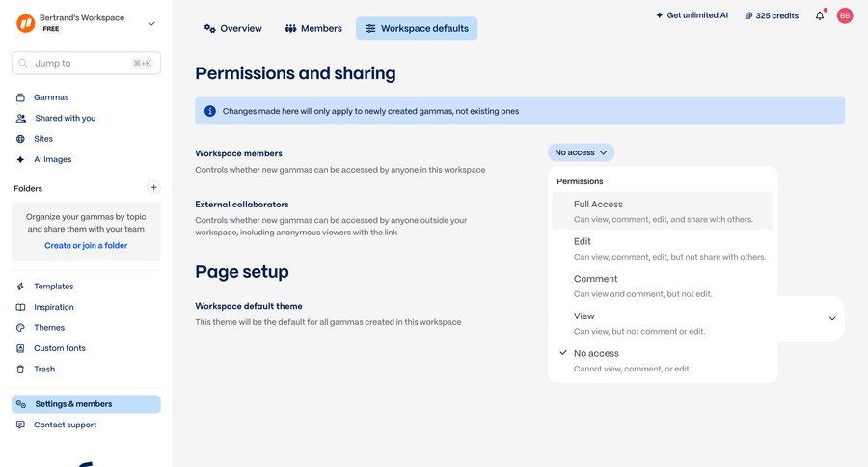This screenshot has width=868, height=467.
Task: Click the Workspace default theme label
Action: (249, 306)
